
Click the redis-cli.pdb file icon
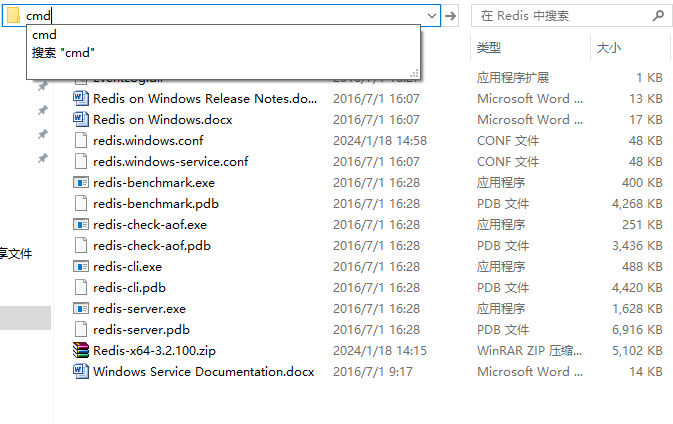[81, 288]
